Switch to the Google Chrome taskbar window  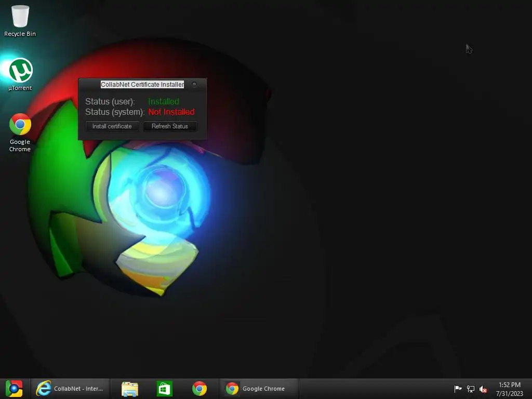click(x=259, y=389)
